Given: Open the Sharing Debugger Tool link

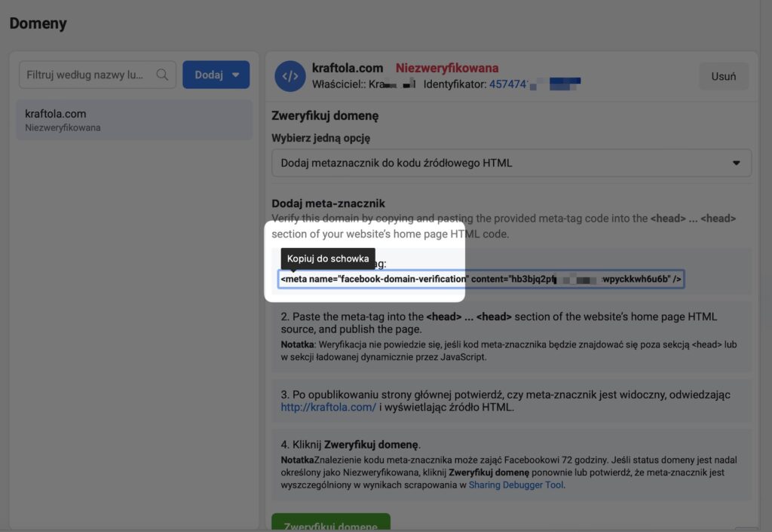Looking at the screenshot, I should pyautogui.click(x=516, y=485).
